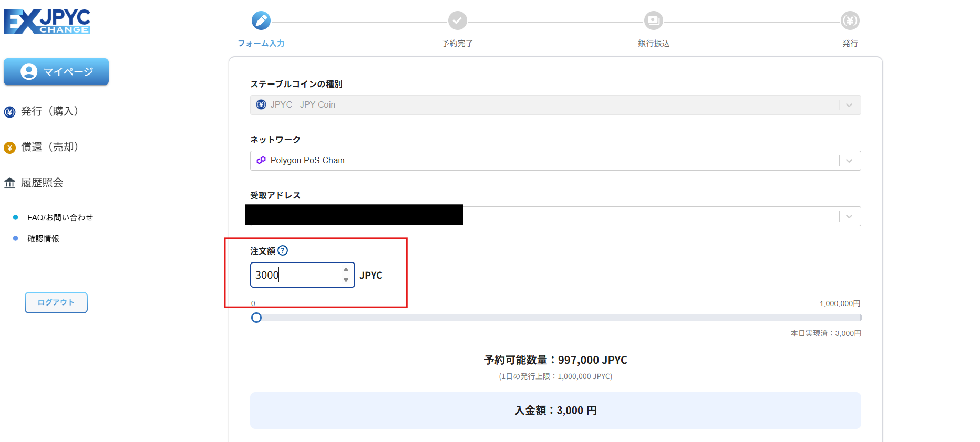Viewport: 980px width, 442px height.
Task: Click the user avatar icon in マイページ
Action: (x=29, y=71)
